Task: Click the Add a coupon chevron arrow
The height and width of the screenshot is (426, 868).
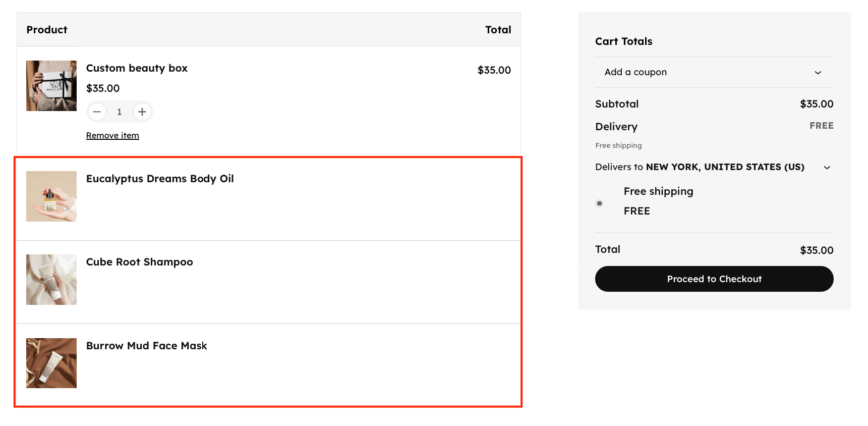Action: 818,73
